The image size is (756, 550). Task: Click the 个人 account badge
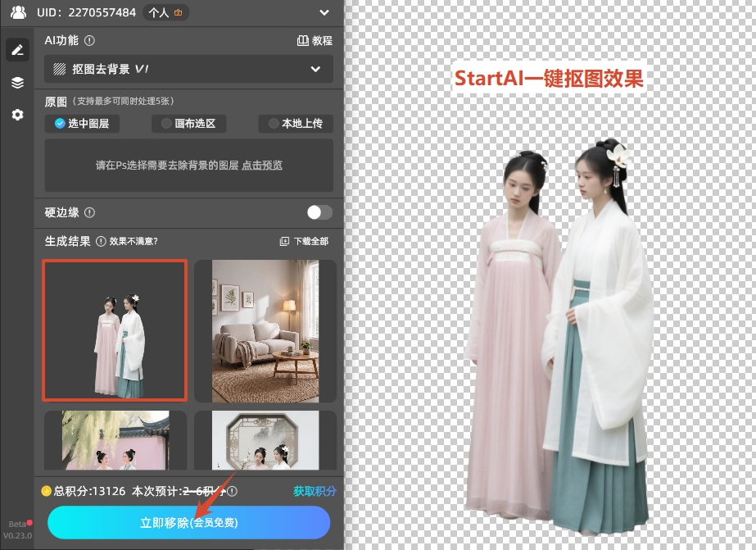[165, 12]
